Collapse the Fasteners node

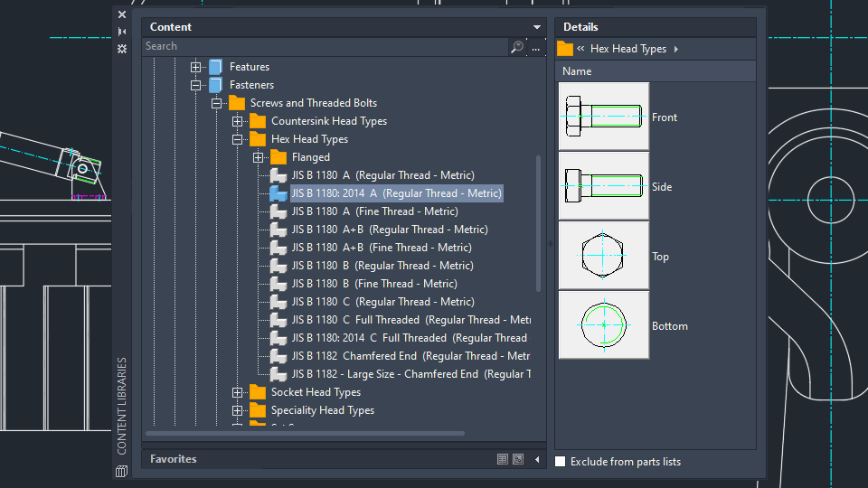[195, 85]
